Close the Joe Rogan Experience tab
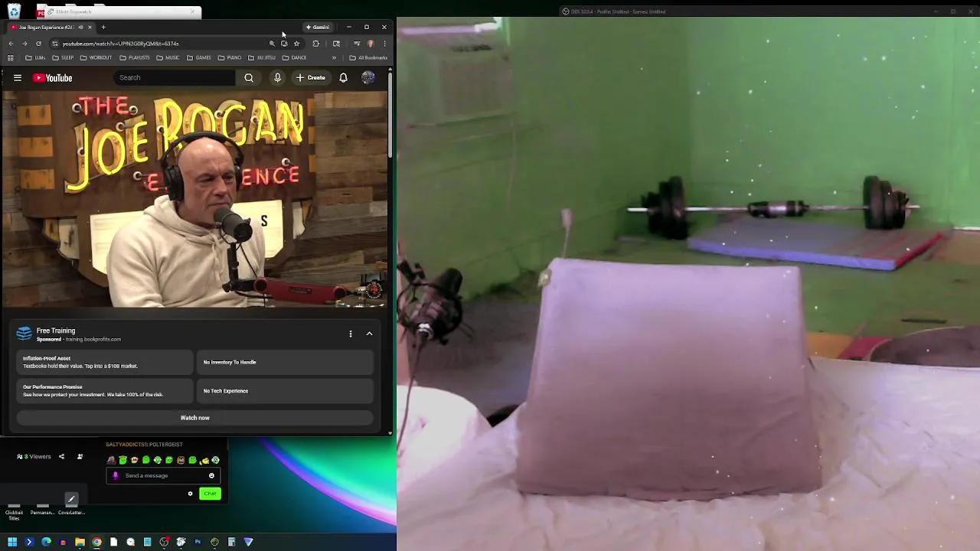This screenshot has width=980, height=551. (90, 27)
